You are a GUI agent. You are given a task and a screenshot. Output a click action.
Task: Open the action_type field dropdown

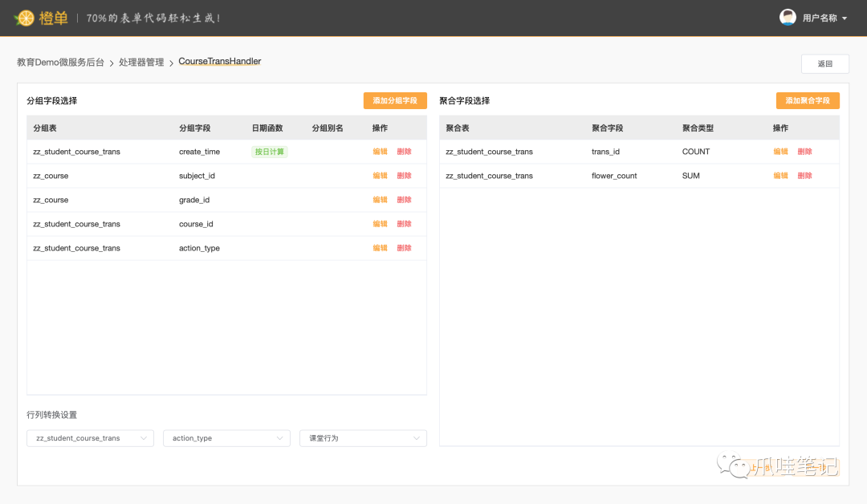(226, 438)
